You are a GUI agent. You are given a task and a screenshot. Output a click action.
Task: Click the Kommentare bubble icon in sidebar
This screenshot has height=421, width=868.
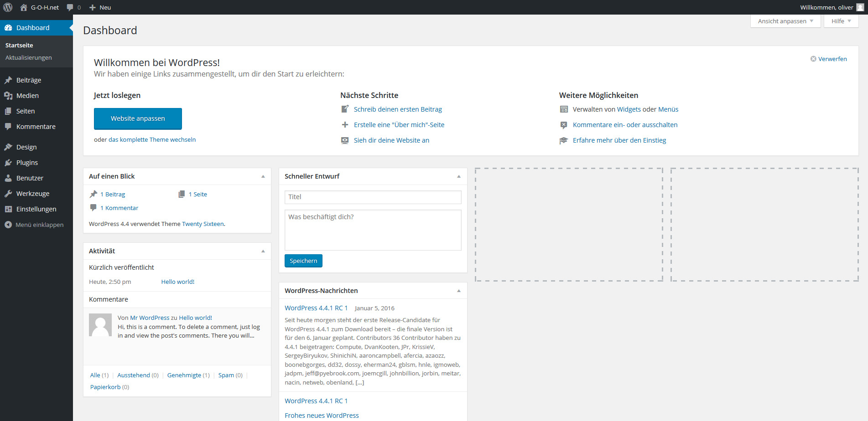(8, 127)
